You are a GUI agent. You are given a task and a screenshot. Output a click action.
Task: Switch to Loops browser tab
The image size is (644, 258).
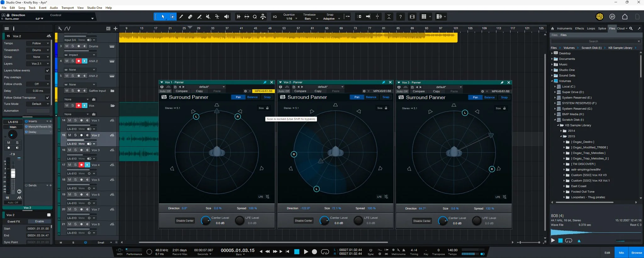tap(591, 29)
